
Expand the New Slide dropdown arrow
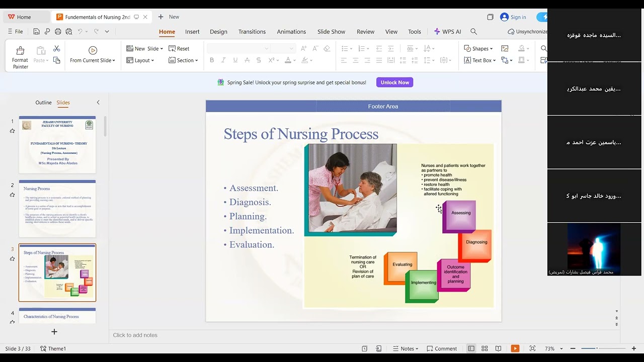(x=162, y=49)
